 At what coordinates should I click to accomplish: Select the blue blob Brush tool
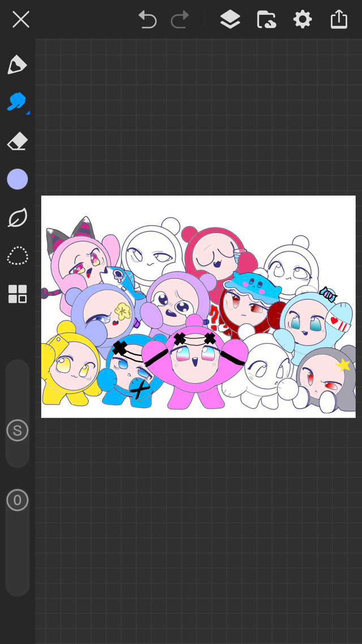tap(17, 102)
